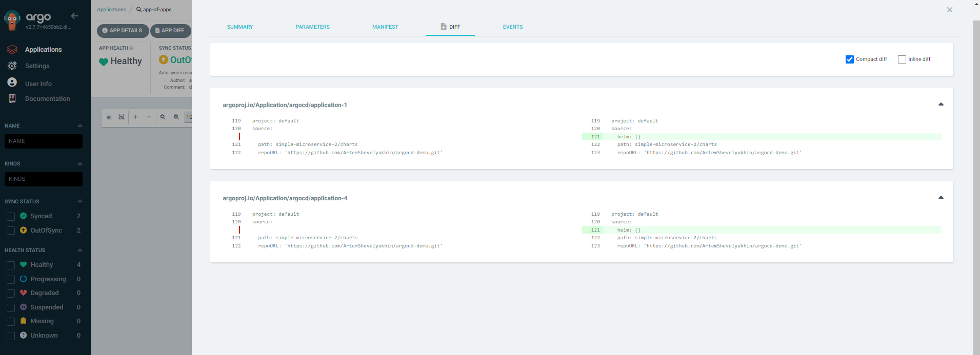
Task: Click the Unknown question mark icon
Action: (23, 336)
